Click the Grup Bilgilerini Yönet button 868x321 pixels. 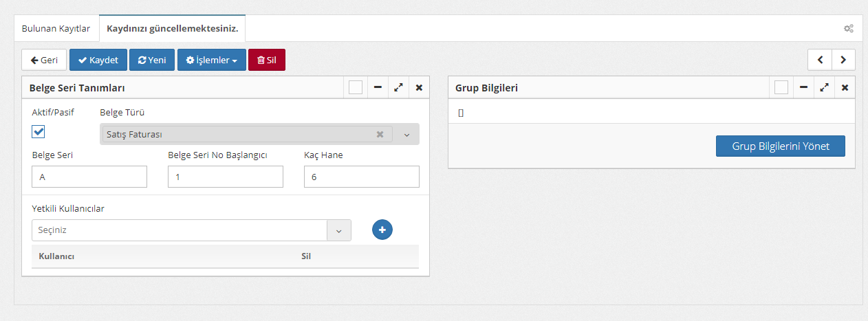(780, 146)
